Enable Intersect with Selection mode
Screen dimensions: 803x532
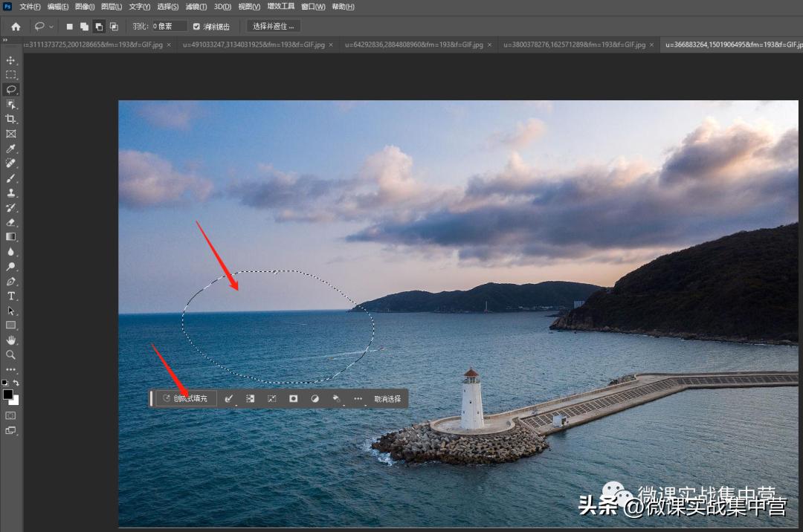pos(114,27)
